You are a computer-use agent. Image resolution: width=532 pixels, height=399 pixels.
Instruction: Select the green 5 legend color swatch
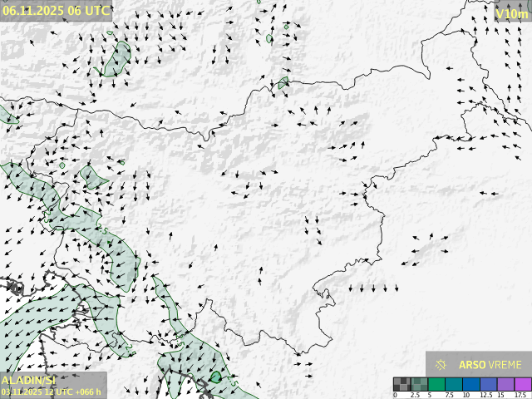pyautogui.click(x=436, y=384)
